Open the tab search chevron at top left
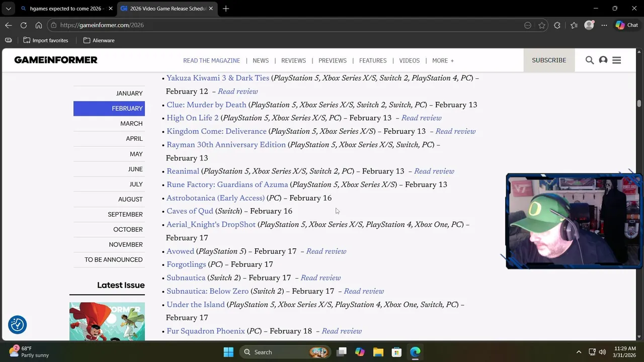The width and height of the screenshot is (644, 362). (x=8, y=9)
